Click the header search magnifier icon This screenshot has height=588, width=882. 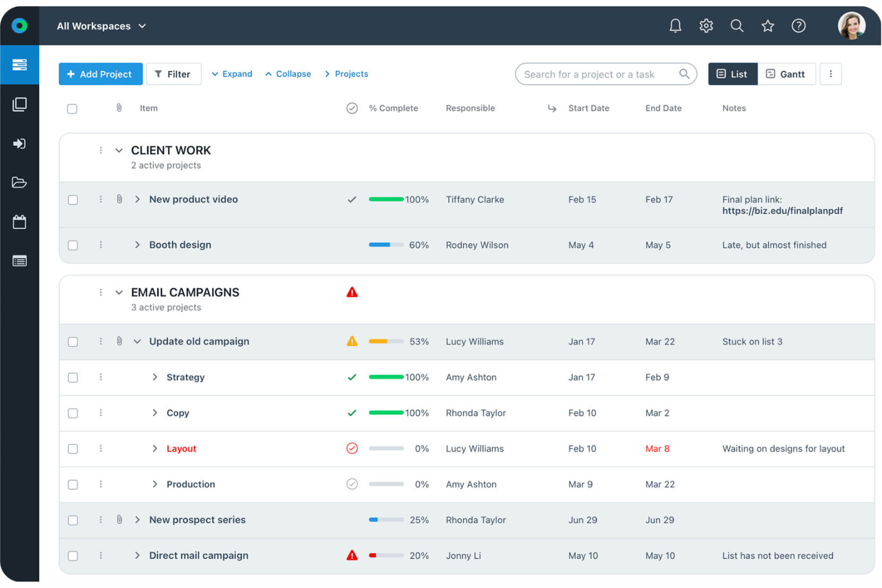click(737, 26)
